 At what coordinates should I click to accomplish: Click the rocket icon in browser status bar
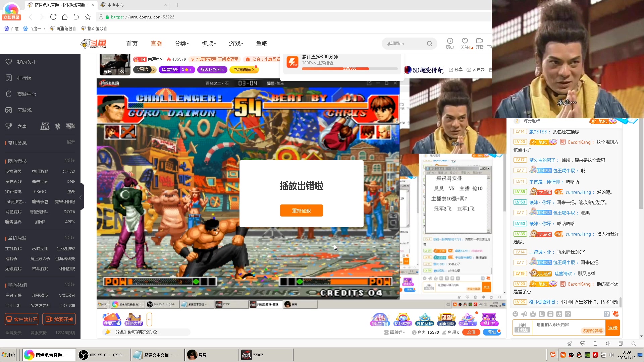click(x=570, y=344)
